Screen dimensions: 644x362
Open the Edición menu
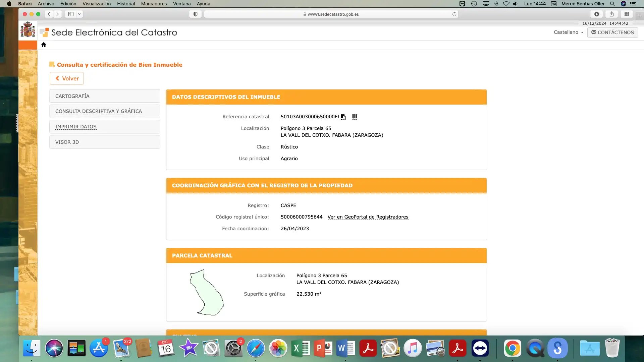click(x=68, y=4)
